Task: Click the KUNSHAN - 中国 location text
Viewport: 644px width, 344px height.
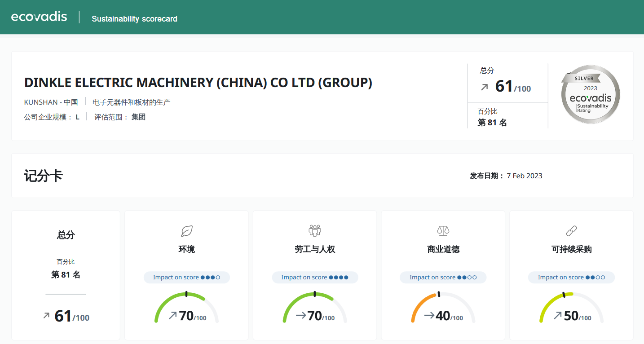Action: click(x=51, y=102)
